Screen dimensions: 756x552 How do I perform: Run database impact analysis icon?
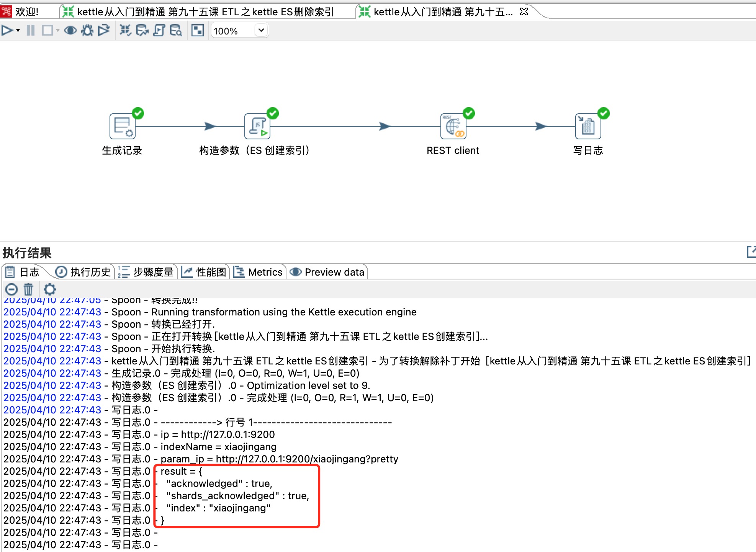(142, 30)
